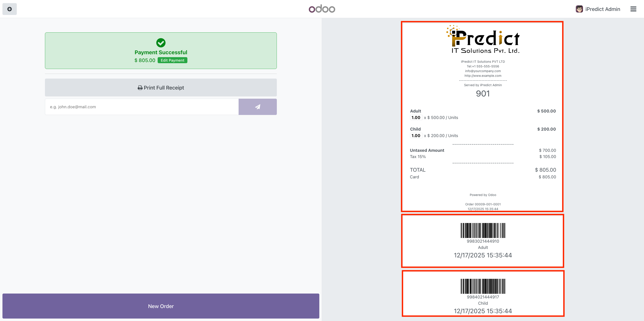Screen dimensions: 644x321
Task: Click the green payment success checkmark
Action: 161,43
